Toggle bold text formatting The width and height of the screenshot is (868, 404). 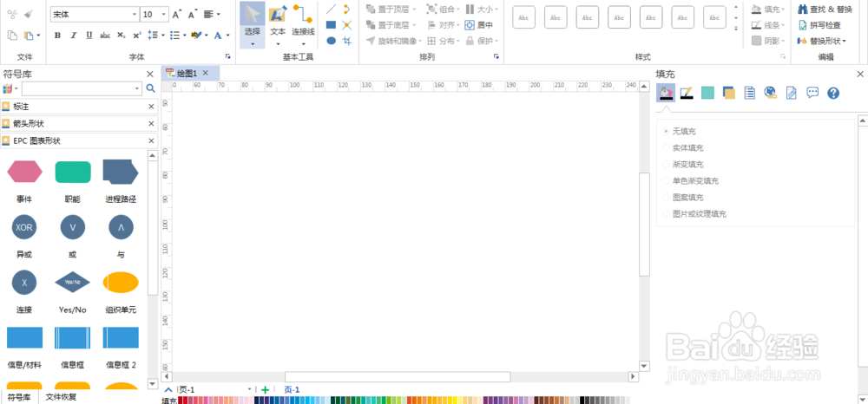[57, 36]
